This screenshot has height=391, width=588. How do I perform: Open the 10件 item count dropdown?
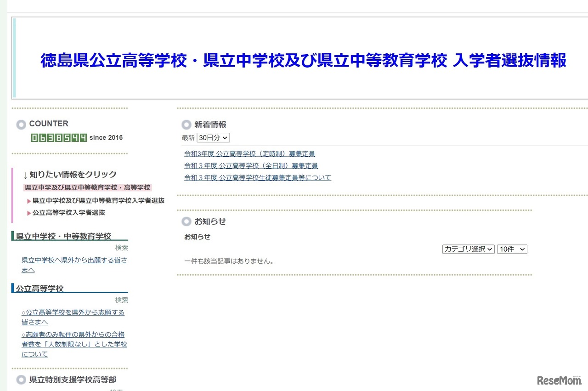coord(512,249)
